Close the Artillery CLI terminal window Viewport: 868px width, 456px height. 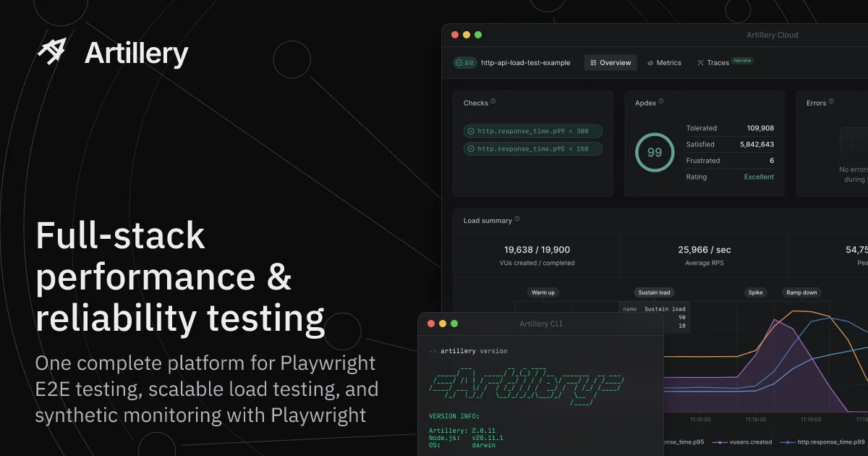431,324
